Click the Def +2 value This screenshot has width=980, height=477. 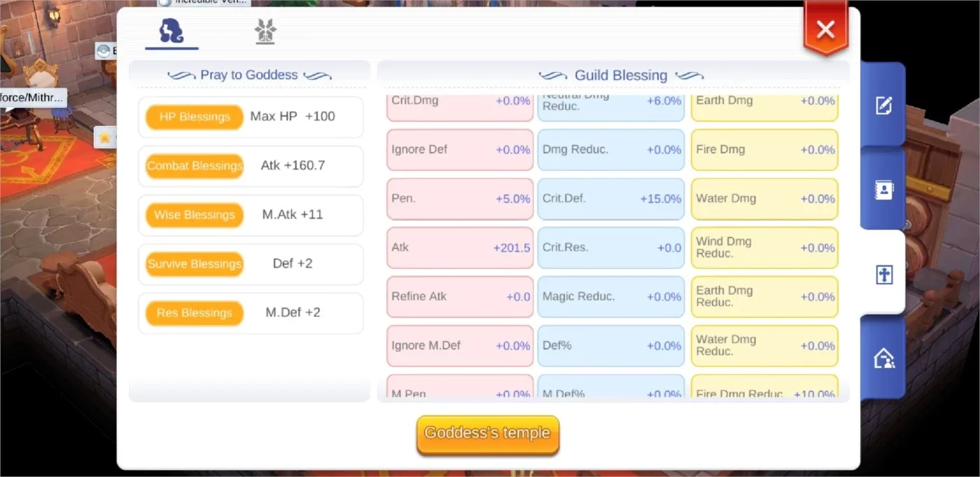293,263
